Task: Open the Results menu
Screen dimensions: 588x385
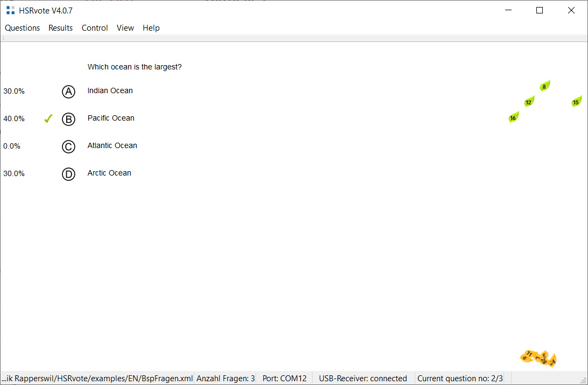Action: coord(61,28)
